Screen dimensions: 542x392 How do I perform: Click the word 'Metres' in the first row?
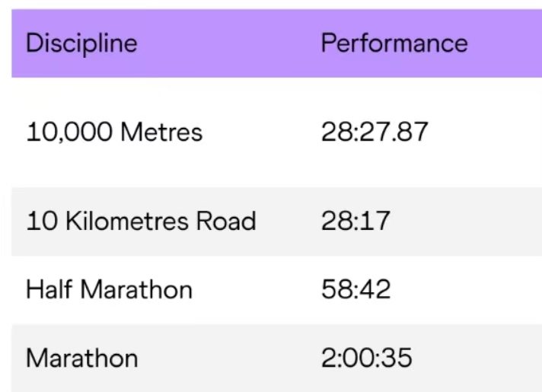[x=161, y=132]
